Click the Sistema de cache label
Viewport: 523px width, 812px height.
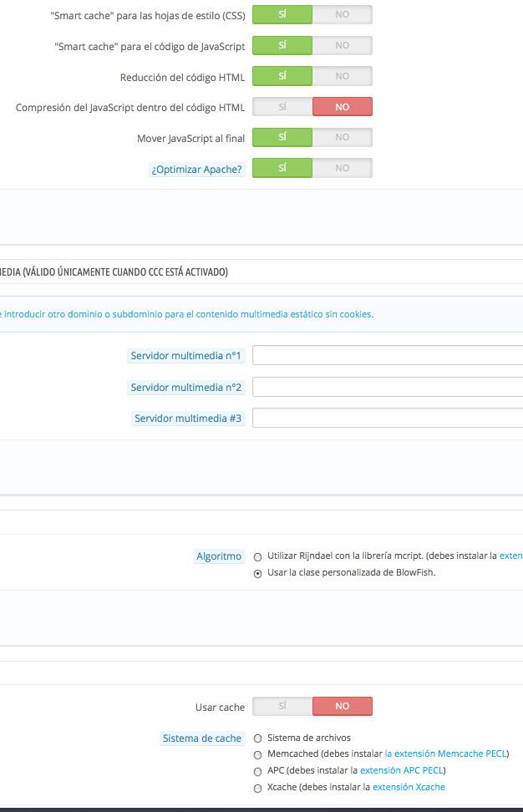pos(202,738)
